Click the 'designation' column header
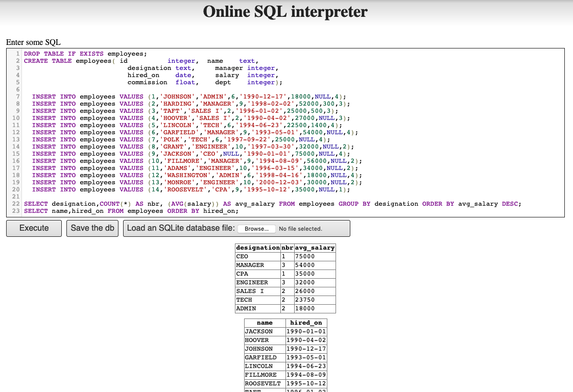This screenshot has height=392, width=573. pos(258,248)
